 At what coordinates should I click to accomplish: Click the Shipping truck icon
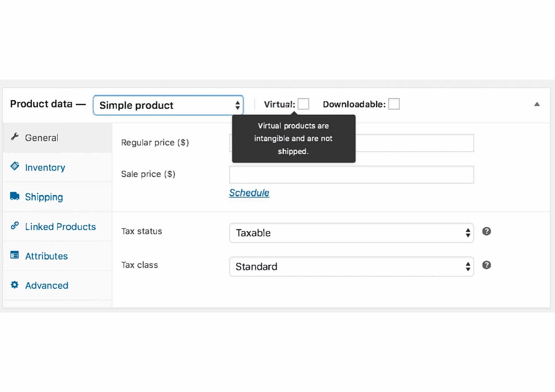click(15, 196)
